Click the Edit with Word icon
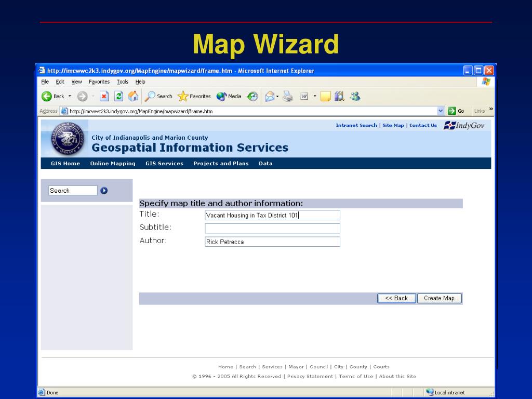The height and width of the screenshot is (399, 532). pyautogui.click(x=304, y=96)
